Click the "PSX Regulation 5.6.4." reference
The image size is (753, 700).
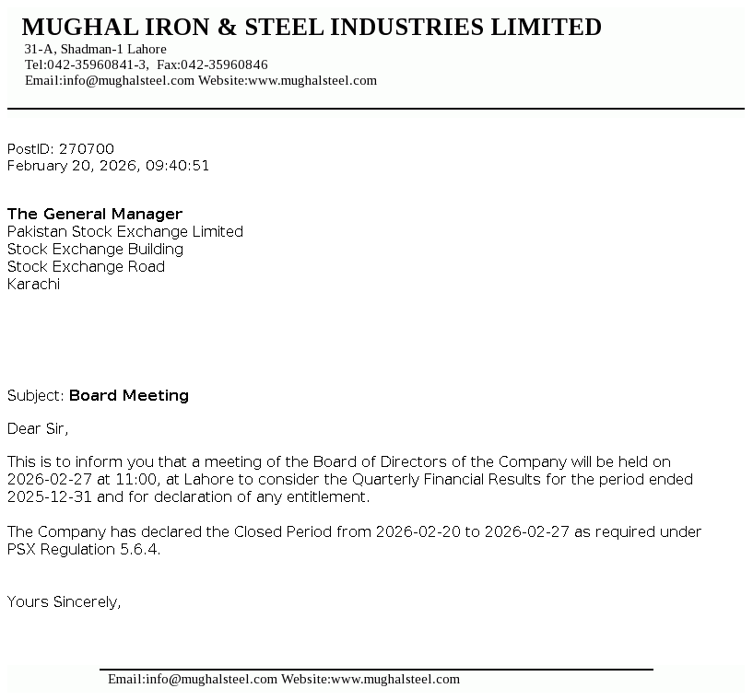coord(84,550)
